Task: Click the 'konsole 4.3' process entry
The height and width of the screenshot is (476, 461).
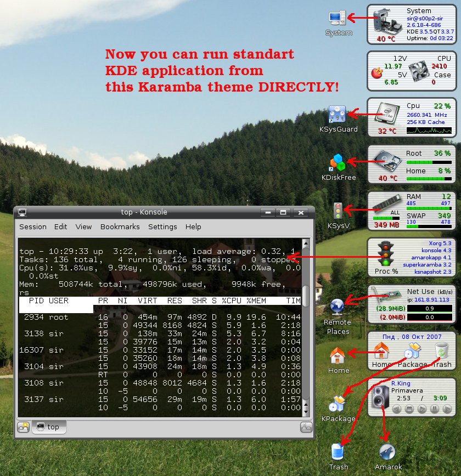Action: (436, 250)
